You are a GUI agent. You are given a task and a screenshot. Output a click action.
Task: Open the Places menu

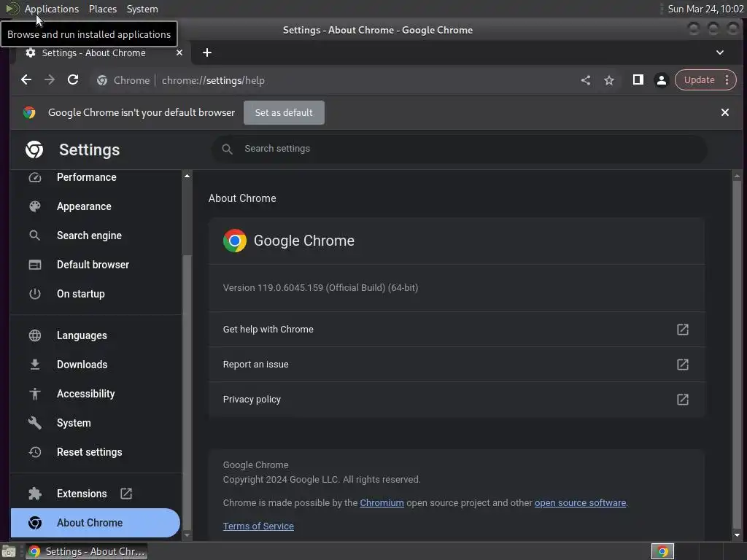click(102, 9)
